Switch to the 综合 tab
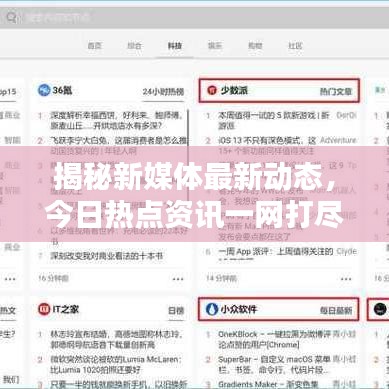Screen dimensions: 389x389 pos(134,46)
